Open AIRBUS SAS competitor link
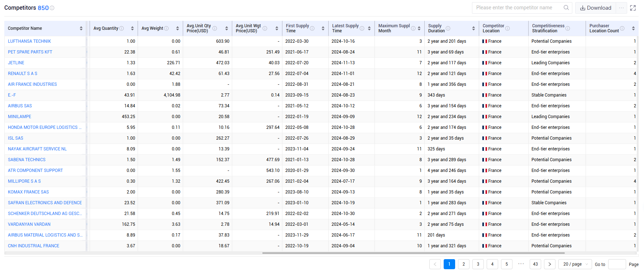Image resolution: width=644 pixels, height=271 pixels. pyautogui.click(x=20, y=106)
